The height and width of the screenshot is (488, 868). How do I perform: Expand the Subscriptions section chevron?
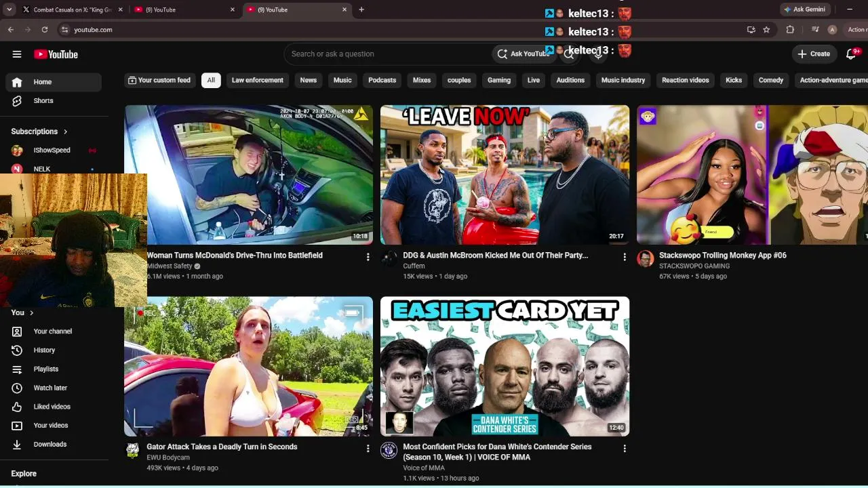pyautogui.click(x=66, y=131)
